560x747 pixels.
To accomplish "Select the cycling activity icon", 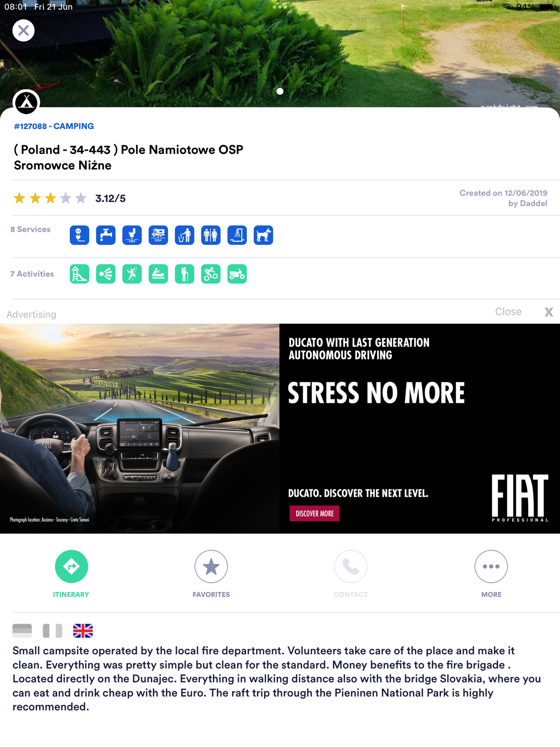I will (211, 274).
